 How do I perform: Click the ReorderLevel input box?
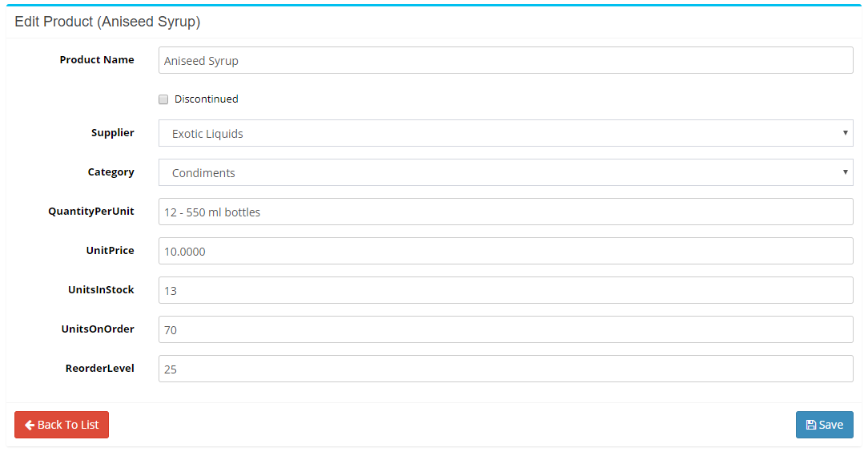505,369
